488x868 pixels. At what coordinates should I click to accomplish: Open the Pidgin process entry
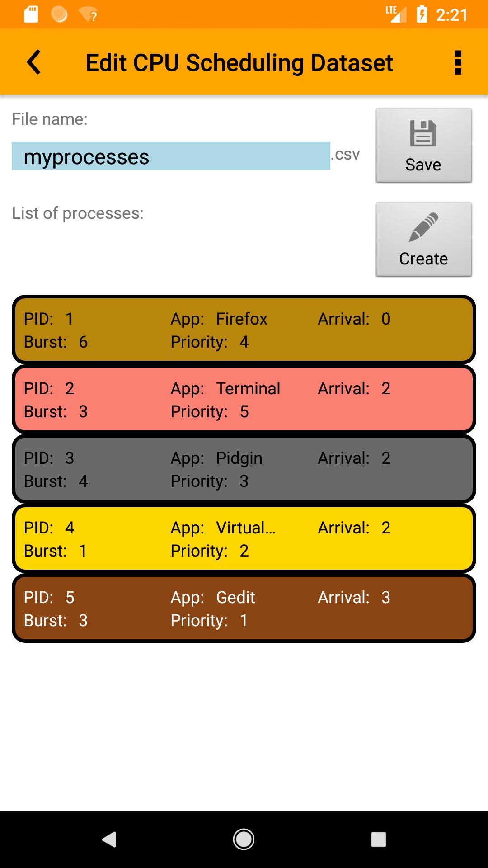[244, 469]
